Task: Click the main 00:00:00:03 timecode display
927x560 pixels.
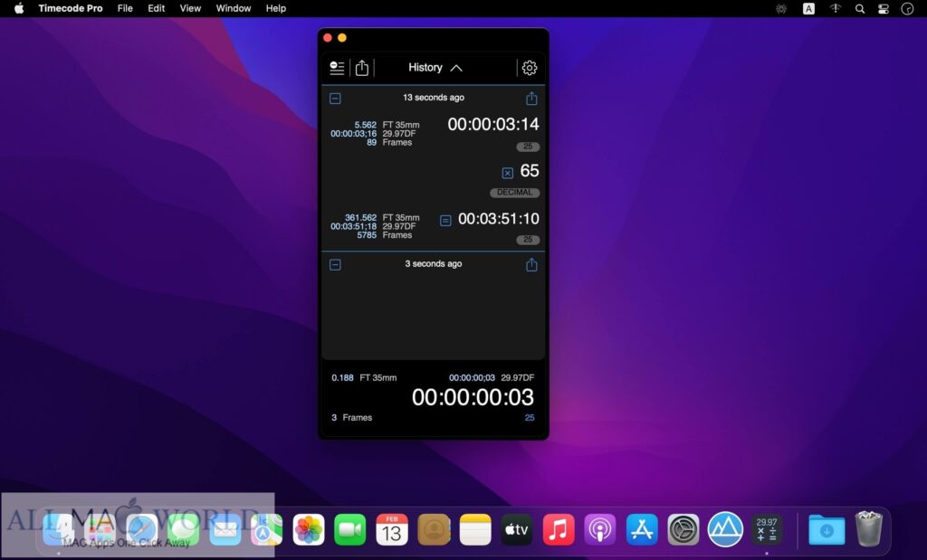Action: click(x=473, y=397)
